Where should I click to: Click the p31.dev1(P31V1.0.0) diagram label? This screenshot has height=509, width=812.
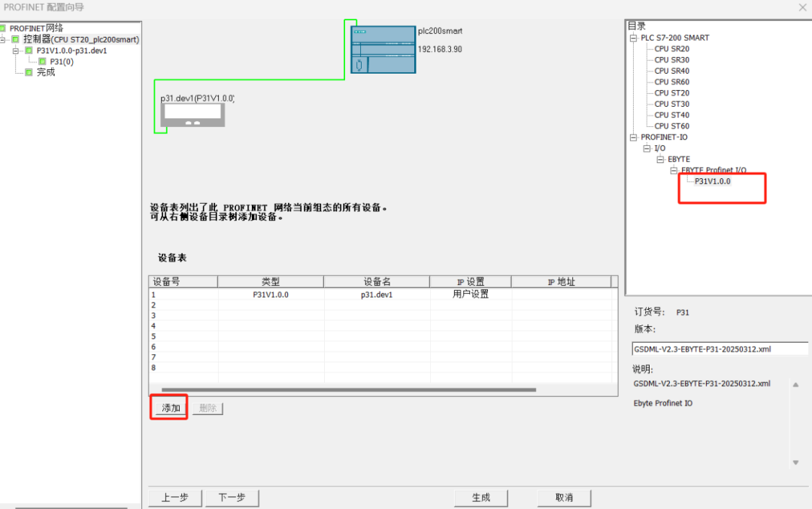click(197, 98)
